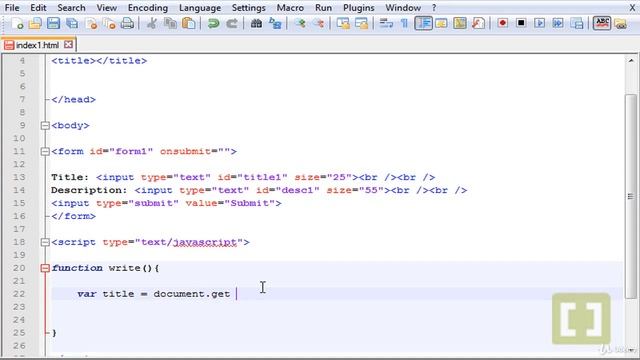The width and height of the screenshot is (640, 360).
Task: Open the function list toolbar icon
Action: (478, 23)
